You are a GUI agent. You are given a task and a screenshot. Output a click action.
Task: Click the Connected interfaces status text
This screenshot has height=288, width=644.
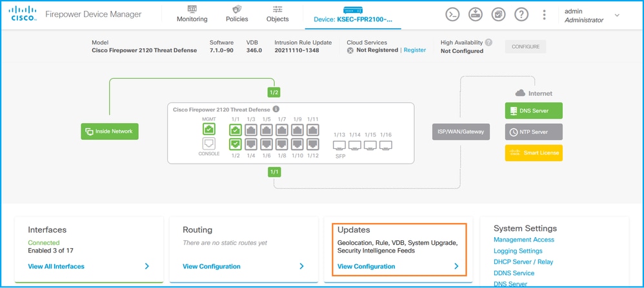[43, 242]
